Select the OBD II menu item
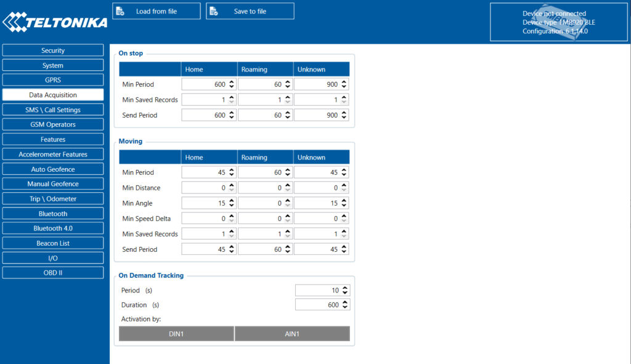631x364 pixels. click(x=53, y=273)
